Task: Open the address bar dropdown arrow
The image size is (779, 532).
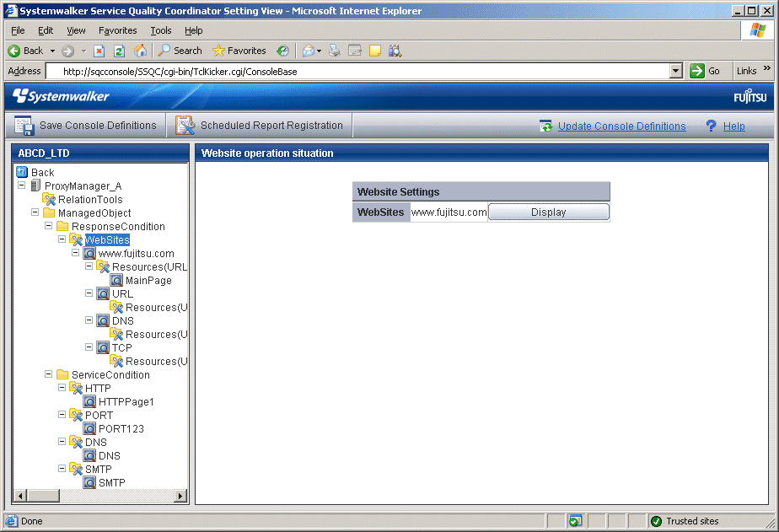Action: pyautogui.click(x=675, y=71)
